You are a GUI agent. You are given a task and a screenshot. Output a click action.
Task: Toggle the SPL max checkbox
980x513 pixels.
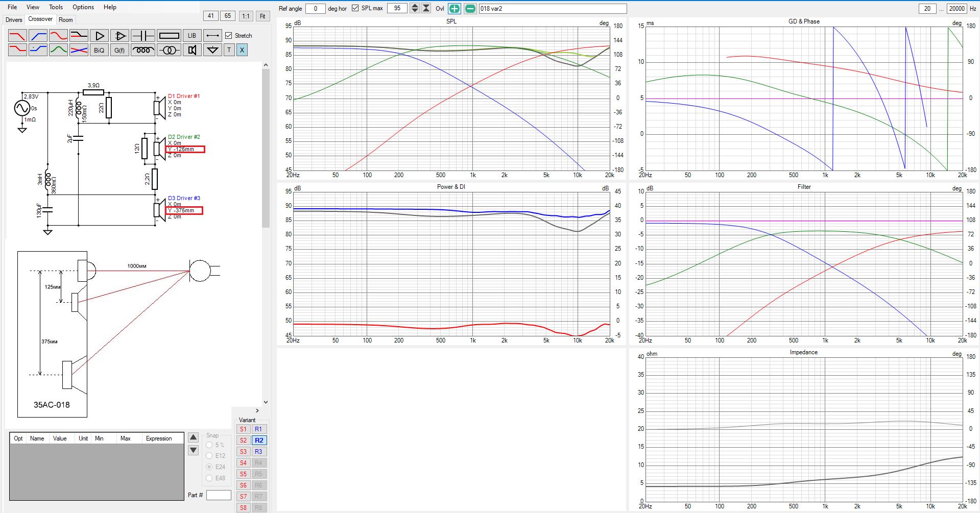355,8
